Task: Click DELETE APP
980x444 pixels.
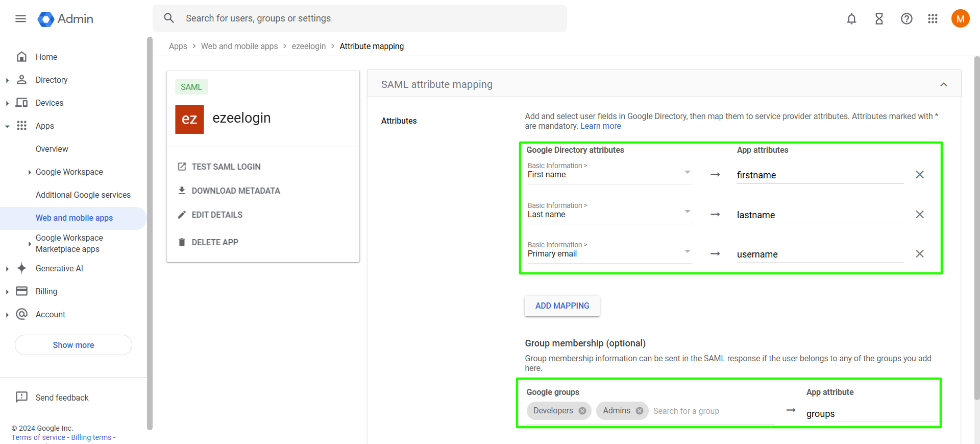Action: click(208, 242)
